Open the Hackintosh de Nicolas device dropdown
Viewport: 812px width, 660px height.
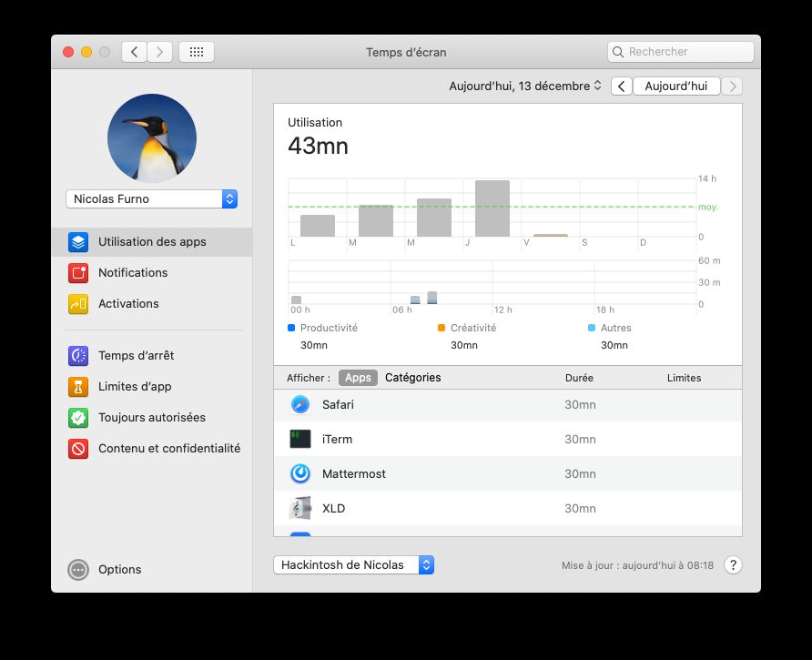353,565
